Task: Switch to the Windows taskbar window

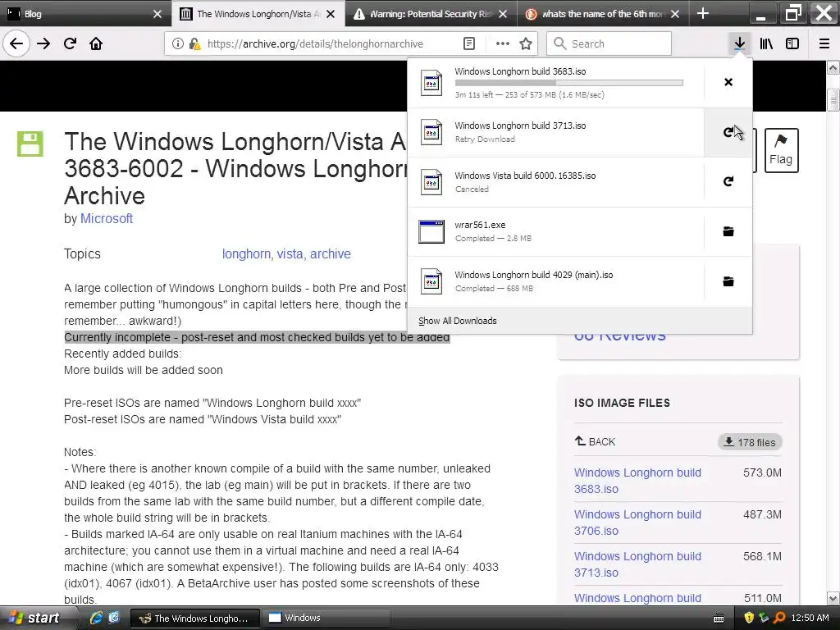Action: click(326, 619)
